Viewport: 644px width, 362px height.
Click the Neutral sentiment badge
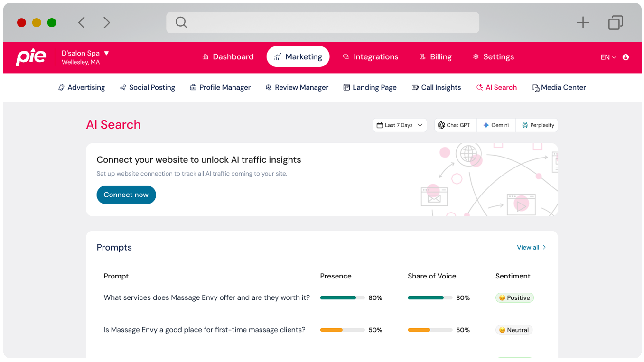pyautogui.click(x=514, y=330)
